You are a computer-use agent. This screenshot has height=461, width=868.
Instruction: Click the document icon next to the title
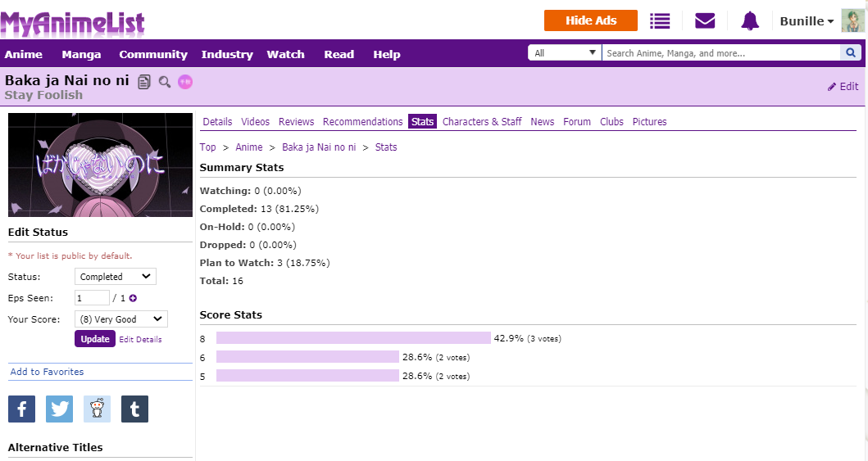145,81
